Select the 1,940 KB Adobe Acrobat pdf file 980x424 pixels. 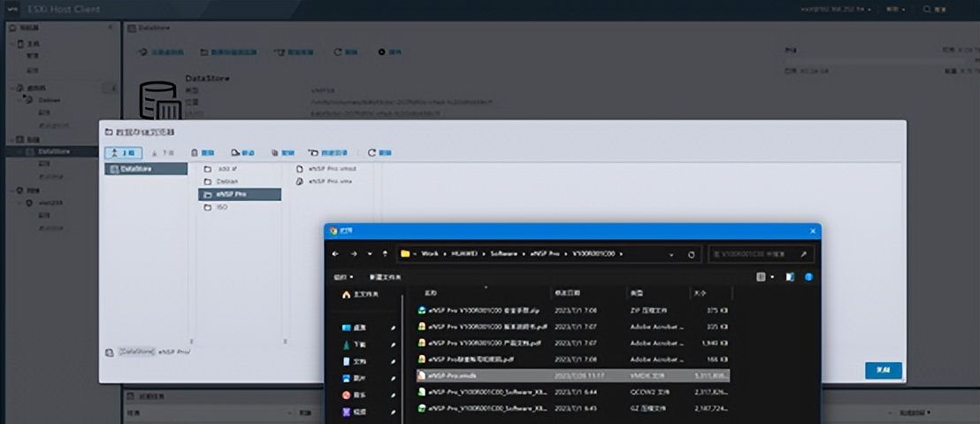(573, 343)
